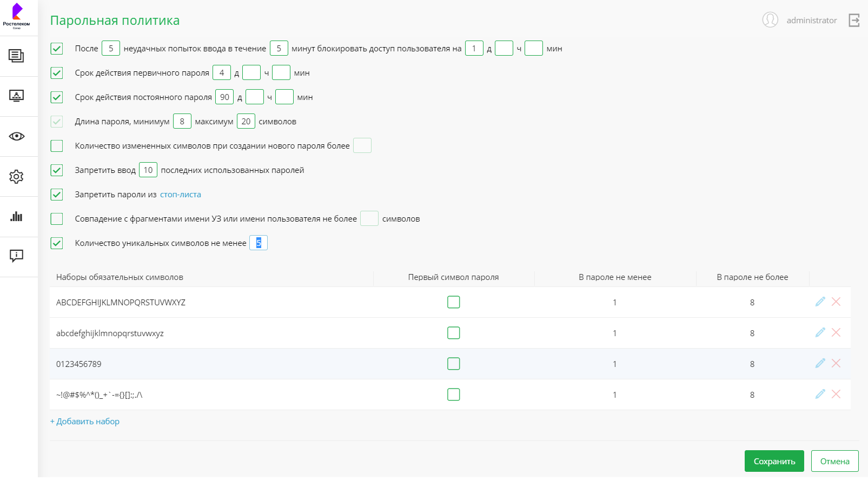Disable the stop-list passwords checkbox

pyautogui.click(x=57, y=195)
